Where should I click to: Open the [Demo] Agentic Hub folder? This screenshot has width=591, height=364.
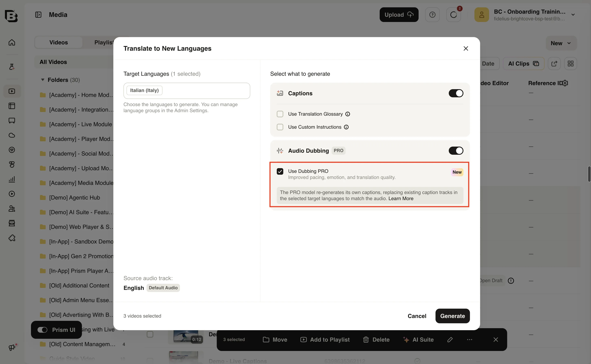click(74, 198)
